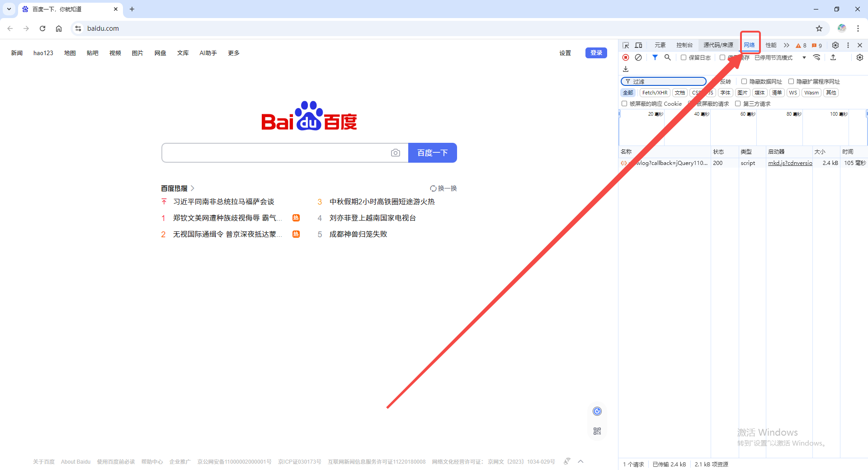Filter requests by 文档 type
Image resolution: width=868 pixels, height=470 pixels.
[x=680, y=93]
